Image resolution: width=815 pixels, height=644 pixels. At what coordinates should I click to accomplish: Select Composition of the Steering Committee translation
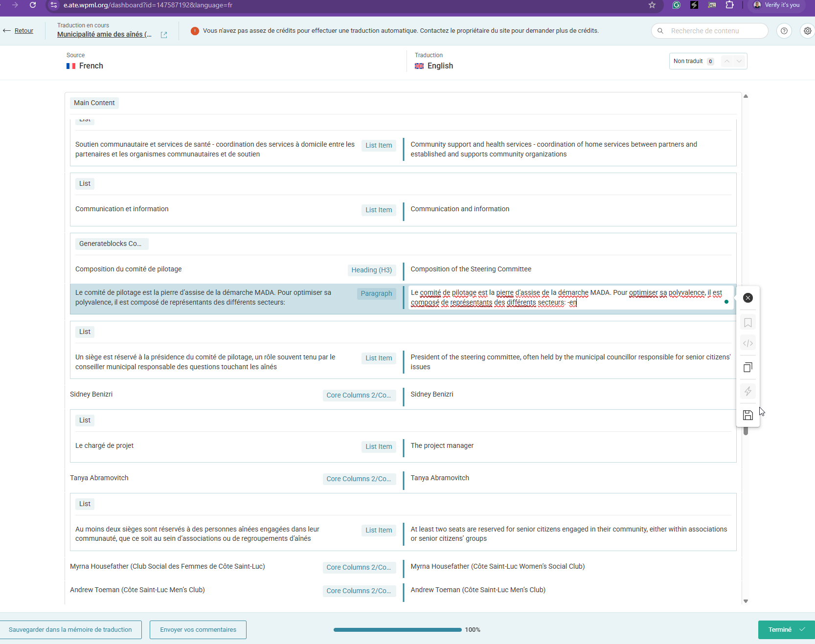[471, 269]
